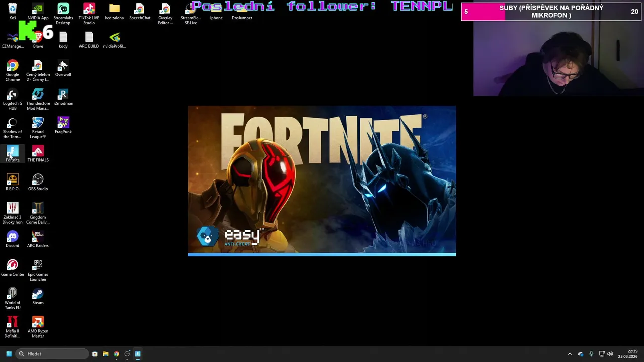Switch to Chrome in the taskbar
Image resolution: width=644 pixels, height=362 pixels.
click(x=116, y=354)
